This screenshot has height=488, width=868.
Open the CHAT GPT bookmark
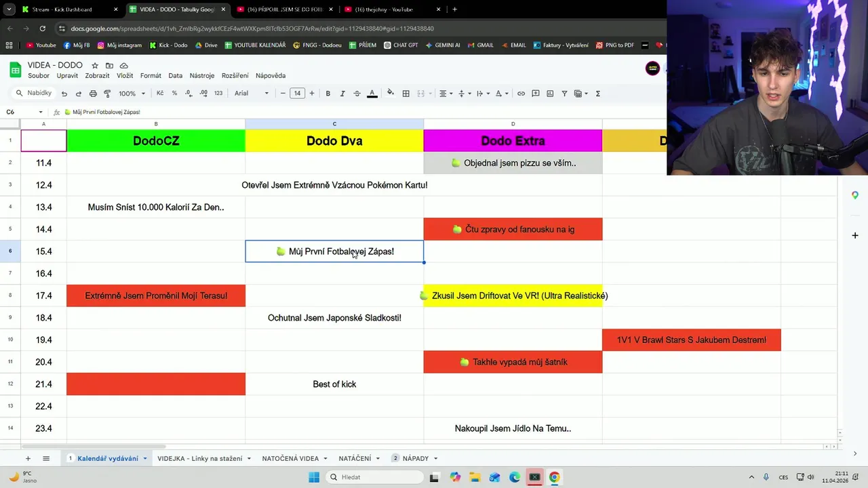click(x=401, y=45)
